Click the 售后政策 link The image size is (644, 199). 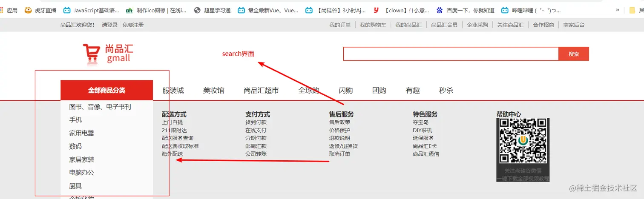point(339,122)
